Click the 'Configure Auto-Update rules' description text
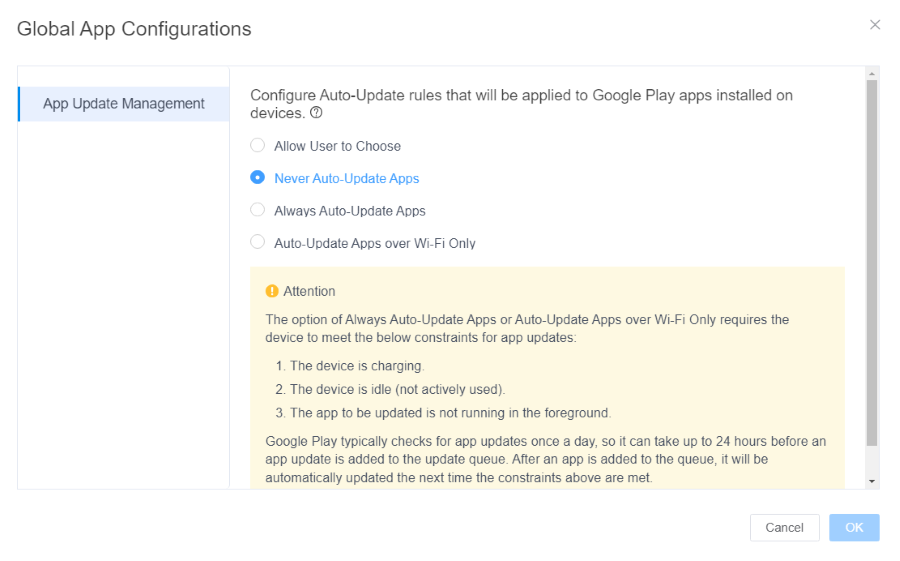 (x=521, y=104)
